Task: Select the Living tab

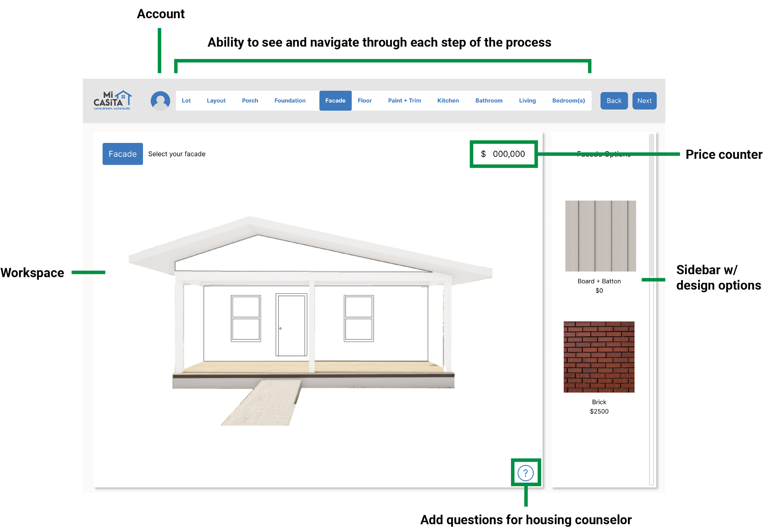Action: 527,101
